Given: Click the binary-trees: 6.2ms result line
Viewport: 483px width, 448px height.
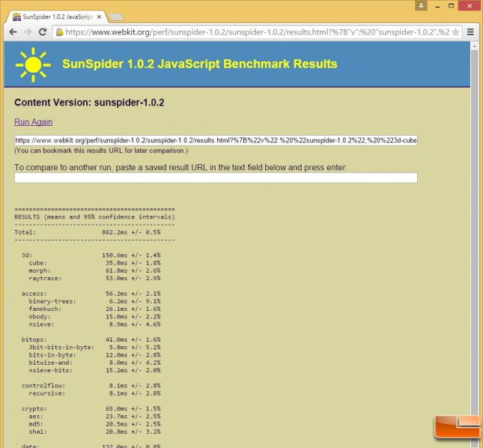Looking at the screenshot, I should click(95, 301).
